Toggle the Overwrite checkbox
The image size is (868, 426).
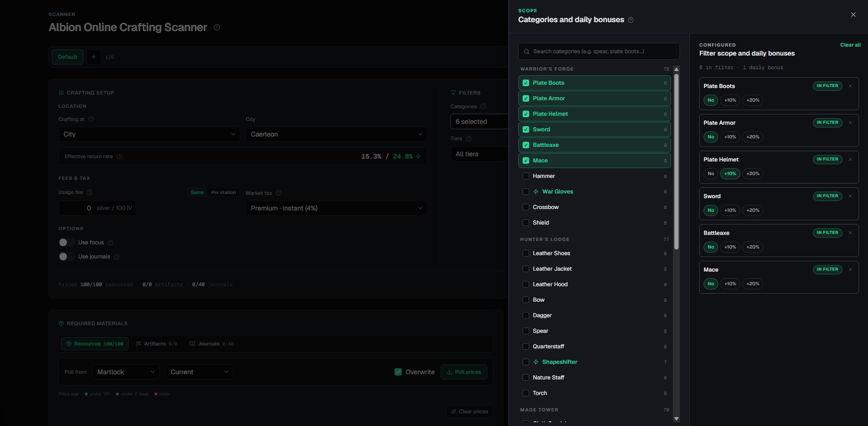(x=398, y=372)
